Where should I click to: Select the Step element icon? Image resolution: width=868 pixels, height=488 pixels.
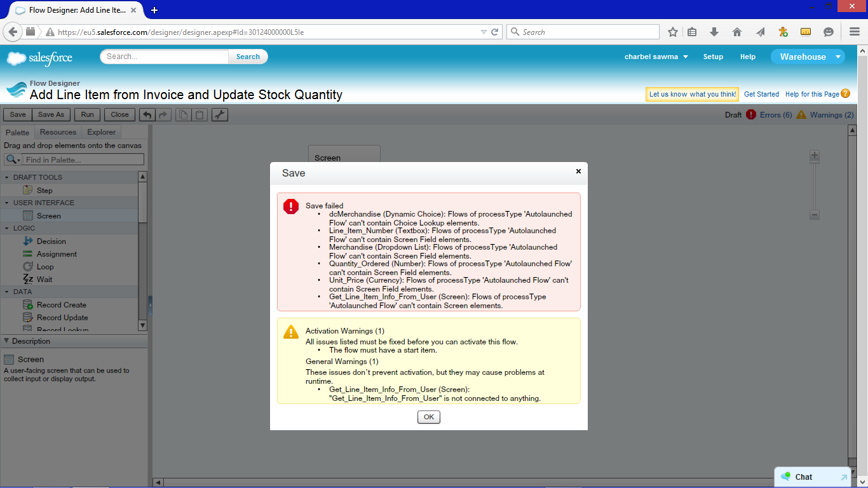pos(27,190)
